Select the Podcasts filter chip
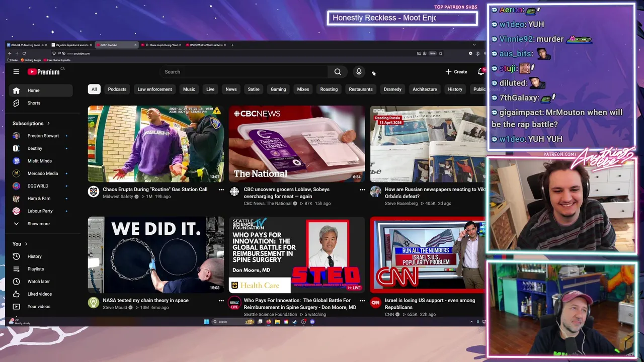Screen dimensions: 644x362 point(117,89)
